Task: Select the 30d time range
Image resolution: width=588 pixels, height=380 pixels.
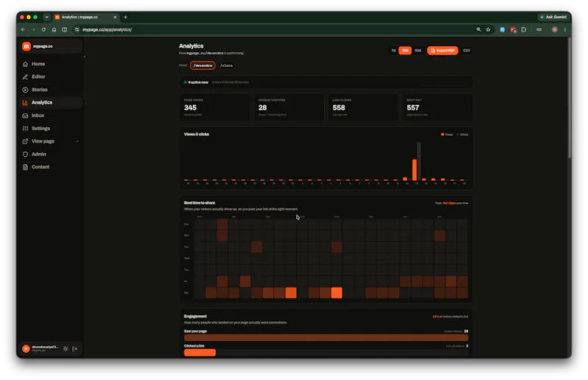Action: [x=405, y=50]
